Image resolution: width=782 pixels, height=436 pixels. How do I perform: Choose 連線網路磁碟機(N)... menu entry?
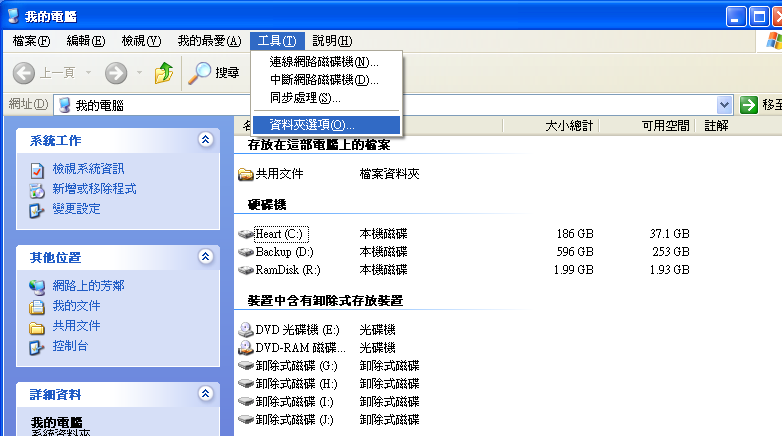pos(324,62)
